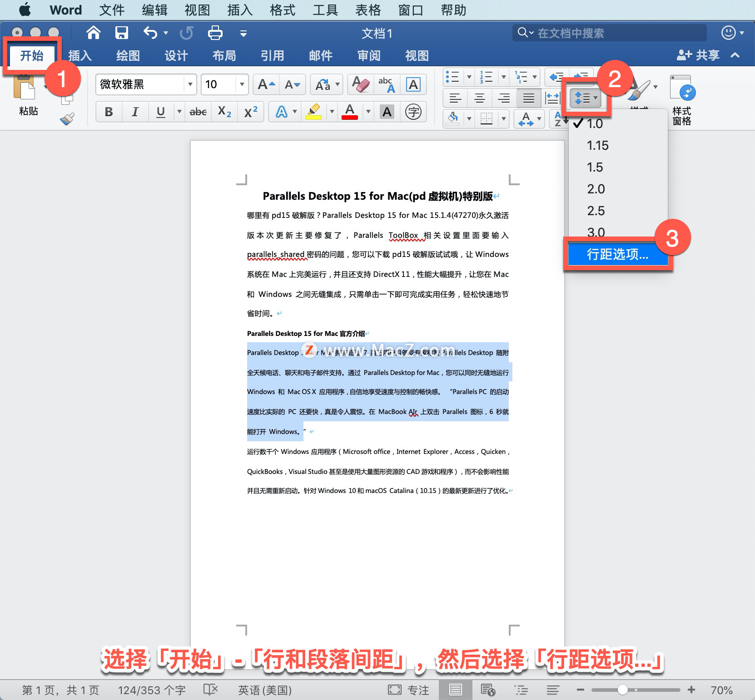The width and height of the screenshot is (755, 700).
Task: Open the font size dropdown showing 10
Action: (x=242, y=84)
